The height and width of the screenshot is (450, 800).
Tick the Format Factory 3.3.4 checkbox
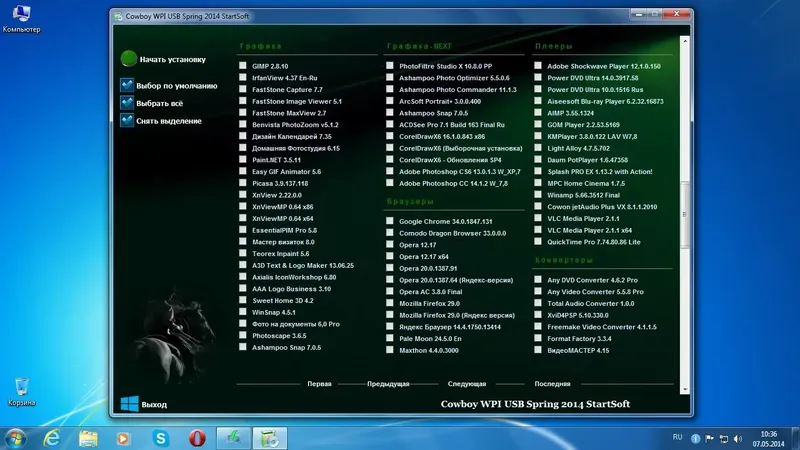(x=538, y=338)
